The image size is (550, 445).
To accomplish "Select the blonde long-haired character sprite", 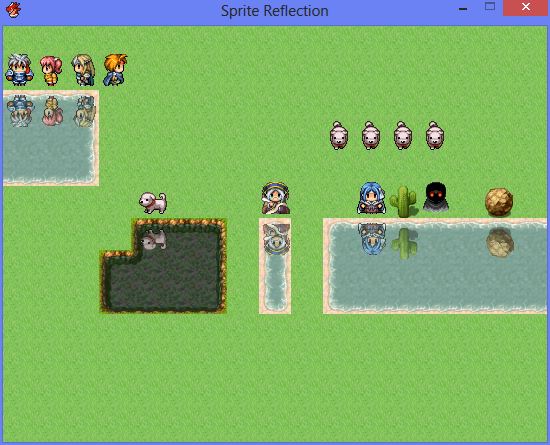I will click(x=83, y=70).
